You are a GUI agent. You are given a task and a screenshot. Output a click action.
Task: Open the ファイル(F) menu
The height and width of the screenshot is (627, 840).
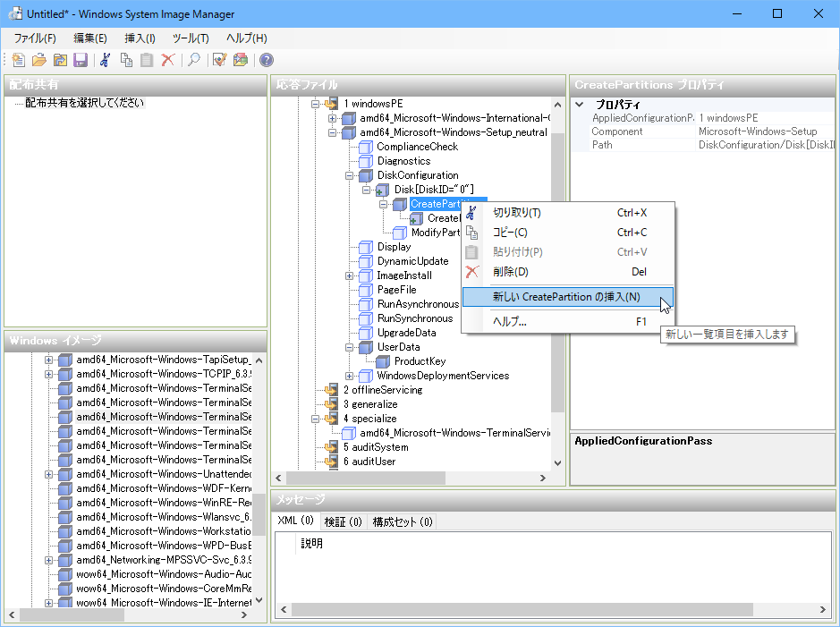pos(35,38)
